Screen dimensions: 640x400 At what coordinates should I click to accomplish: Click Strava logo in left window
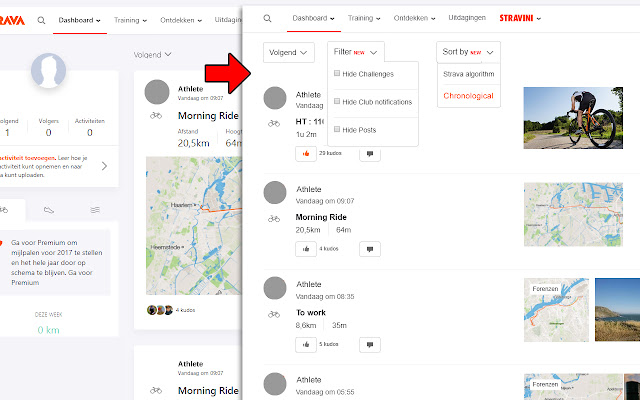pyautogui.click(x=12, y=20)
